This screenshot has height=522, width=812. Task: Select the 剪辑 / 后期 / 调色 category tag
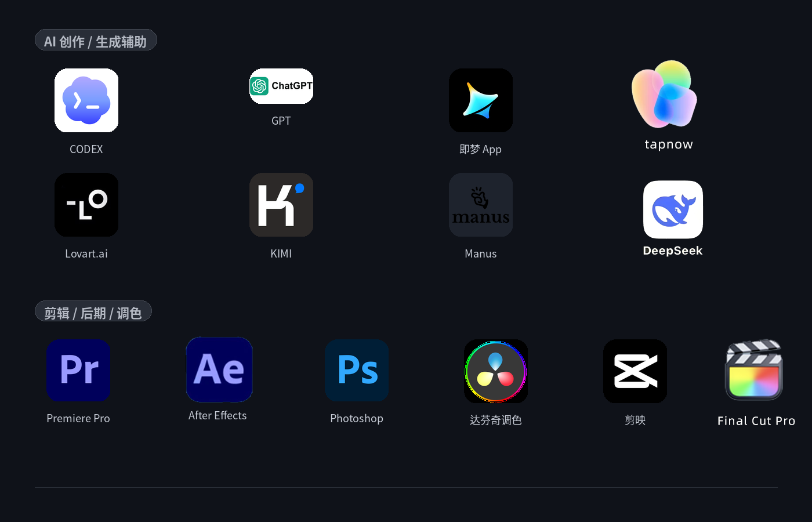point(93,311)
